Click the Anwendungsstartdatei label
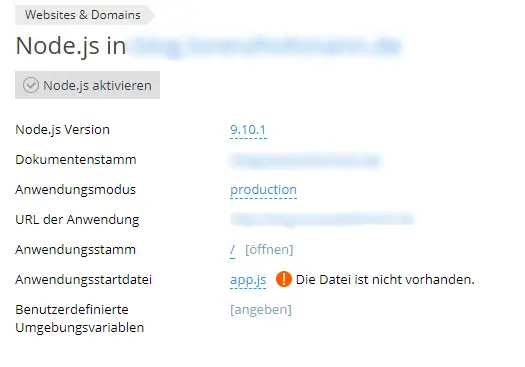Screen dimensions: 525x367 coord(83,280)
